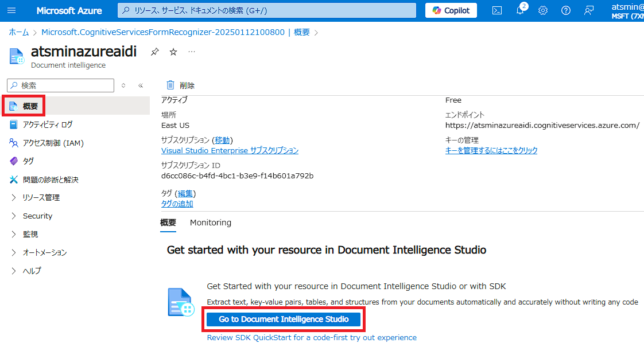The image size is (644, 343).
Task: Click the Copilot logo icon
Action: click(x=436, y=10)
